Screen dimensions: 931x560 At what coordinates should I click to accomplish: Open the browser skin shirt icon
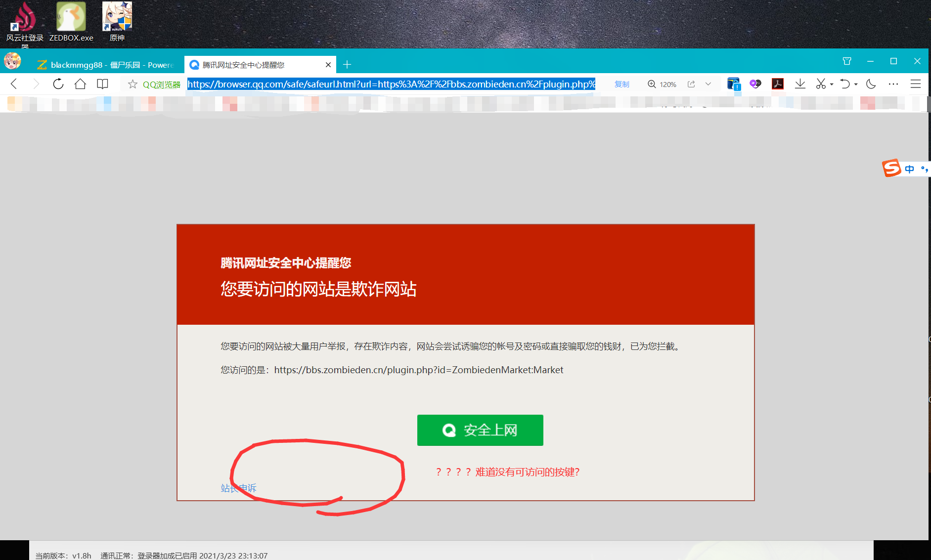tap(847, 61)
